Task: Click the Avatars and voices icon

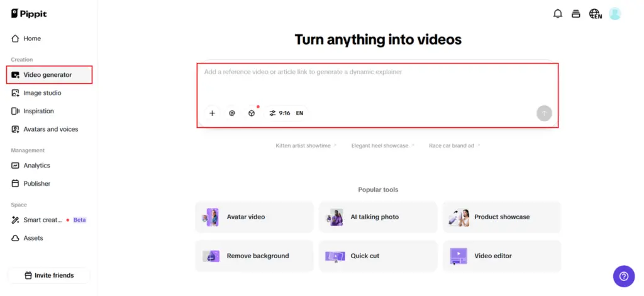Action: pos(15,129)
